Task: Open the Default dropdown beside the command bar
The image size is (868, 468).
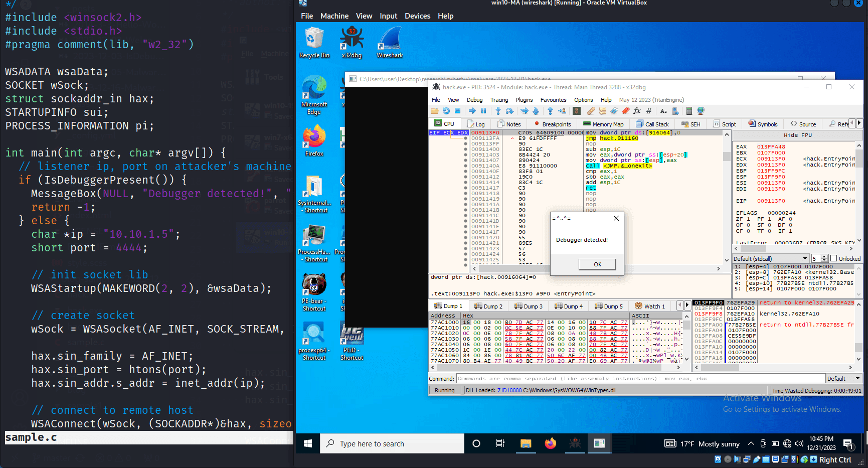Action: 844,378
